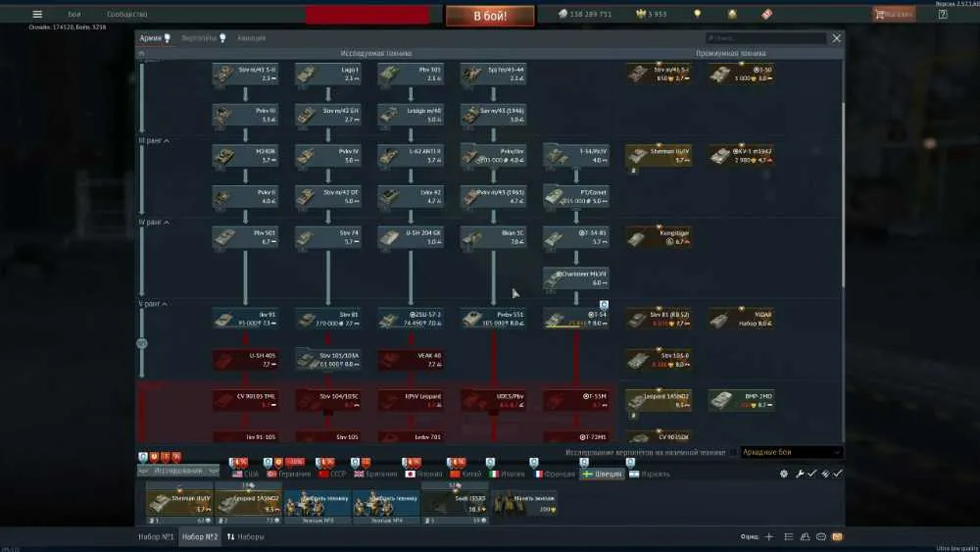Screen dimensions: 980x552
Task: Open the orange mail icon
Action: click(x=838, y=537)
